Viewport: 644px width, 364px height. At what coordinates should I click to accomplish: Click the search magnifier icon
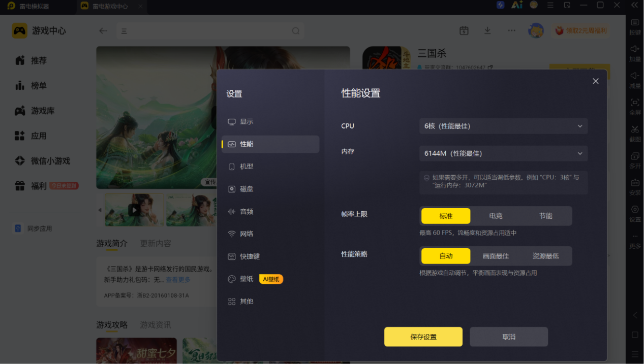click(296, 31)
